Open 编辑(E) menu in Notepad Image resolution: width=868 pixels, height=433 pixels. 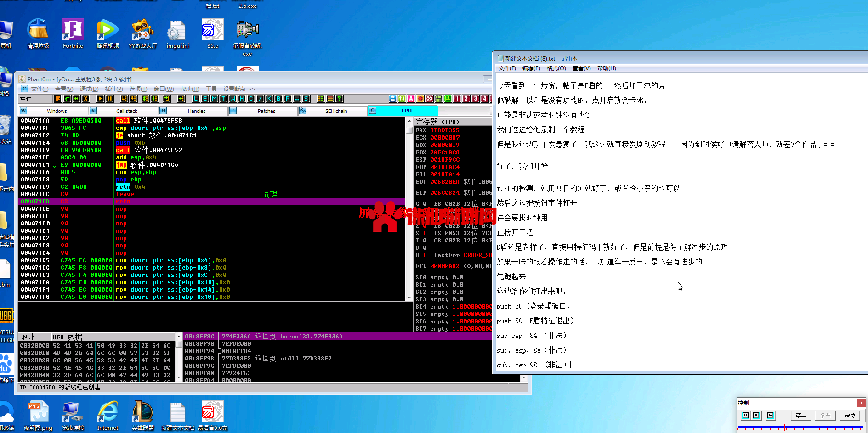tap(531, 68)
